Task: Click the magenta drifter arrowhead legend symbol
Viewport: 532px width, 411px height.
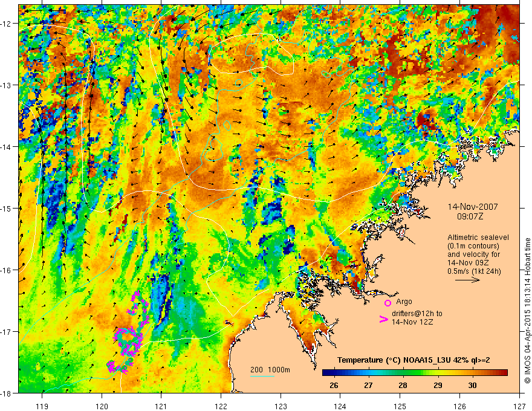Action: 383,319
